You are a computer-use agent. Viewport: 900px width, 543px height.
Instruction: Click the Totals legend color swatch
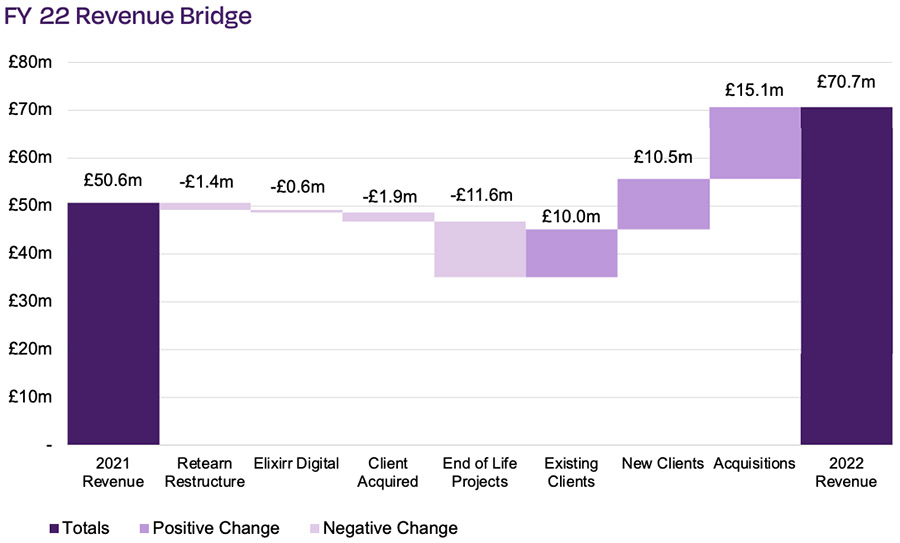(52, 528)
